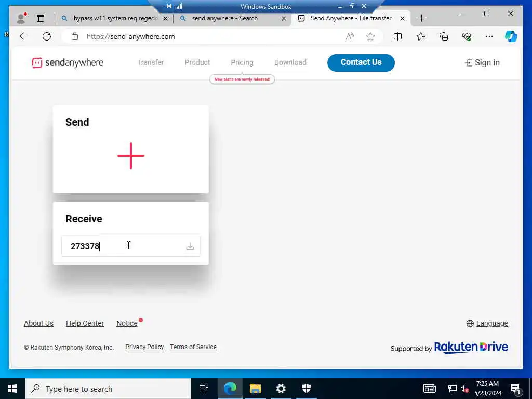This screenshot has height=399, width=532.
Task: Open split screen icon in Edge toolbar
Action: coord(397,36)
